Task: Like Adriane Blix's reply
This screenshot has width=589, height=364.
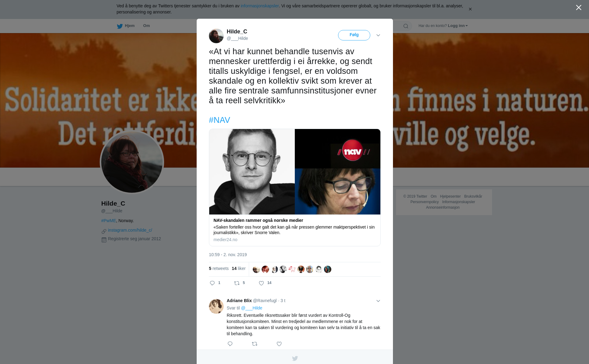Action: (279, 344)
